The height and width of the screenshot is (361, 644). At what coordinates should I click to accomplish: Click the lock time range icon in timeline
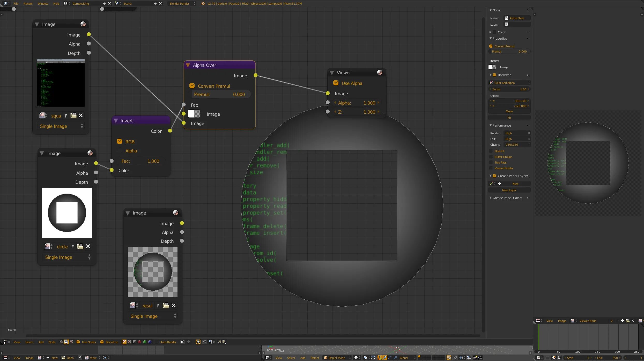[x=559, y=358]
